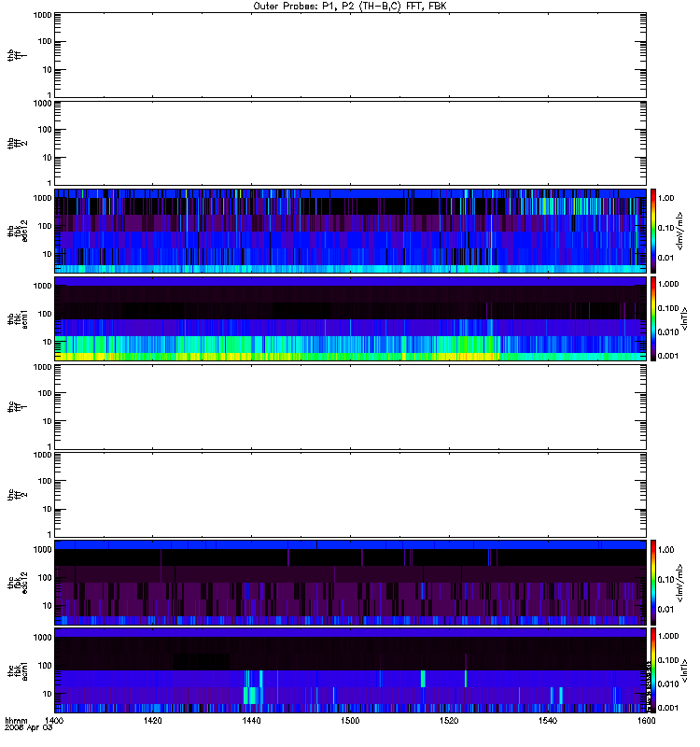The width and height of the screenshot is (700, 747).
Task: Click the <|mV/m|> unit label beside thb edc12
Action: pos(680,231)
